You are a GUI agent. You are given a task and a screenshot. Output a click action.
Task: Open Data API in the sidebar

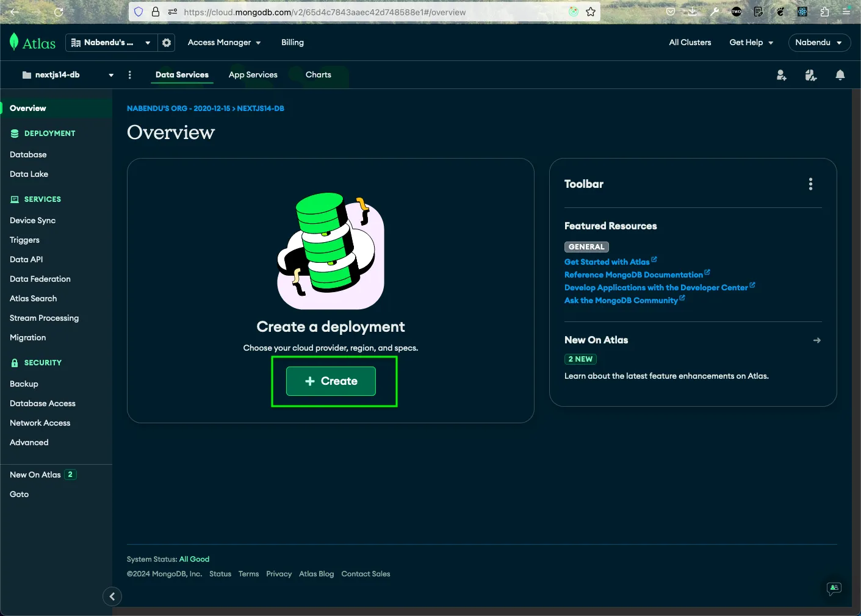[x=26, y=260]
